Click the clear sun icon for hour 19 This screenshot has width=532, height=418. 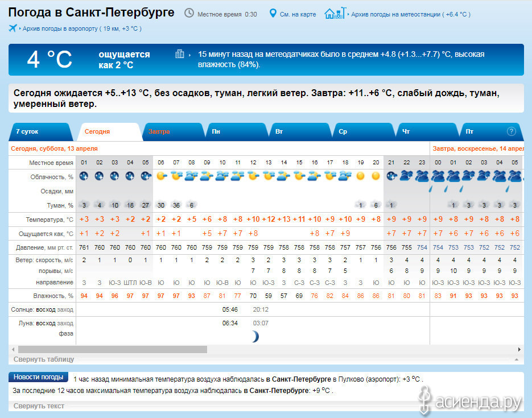click(360, 176)
